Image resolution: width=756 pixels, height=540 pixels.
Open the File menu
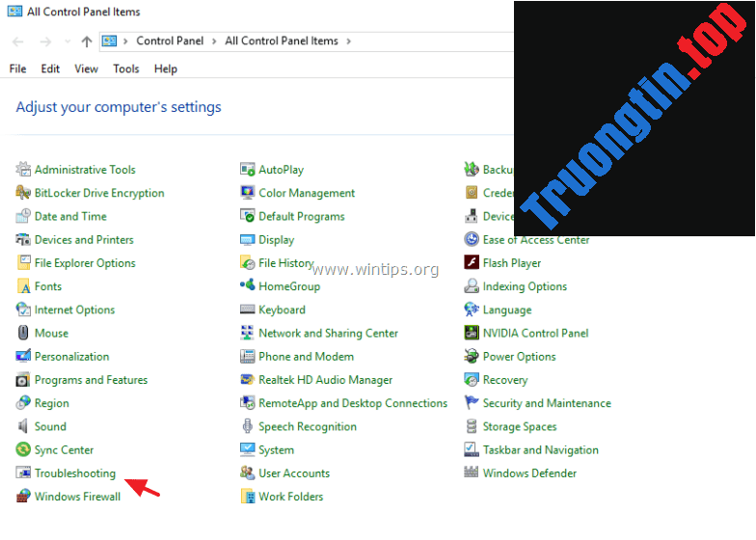(x=17, y=69)
